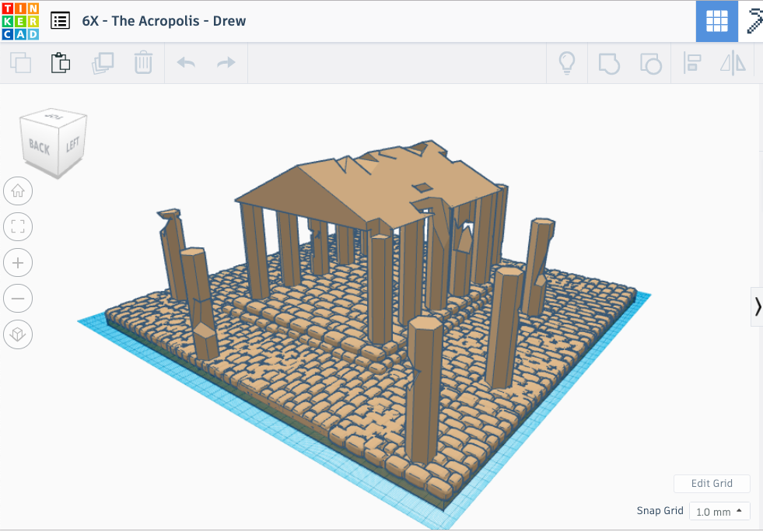Image resolution: width=763 pixels, height=532 pixels.
Task: Open the Align tool
Action: (691, 63)
